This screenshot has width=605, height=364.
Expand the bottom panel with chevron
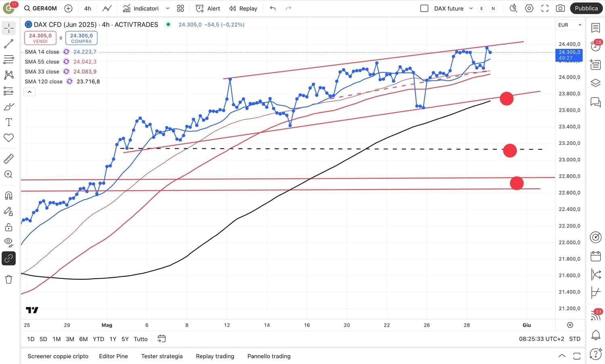[562, 356]
